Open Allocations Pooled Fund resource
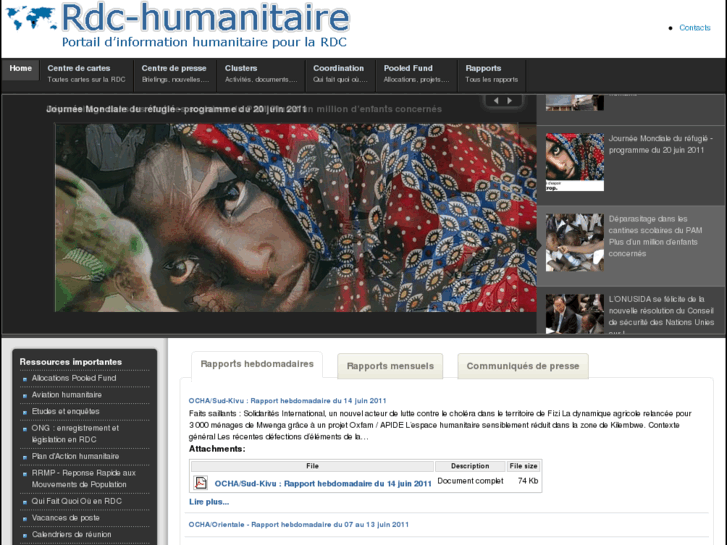This screenshot has width=727, height=545. (x=74, y=378)
